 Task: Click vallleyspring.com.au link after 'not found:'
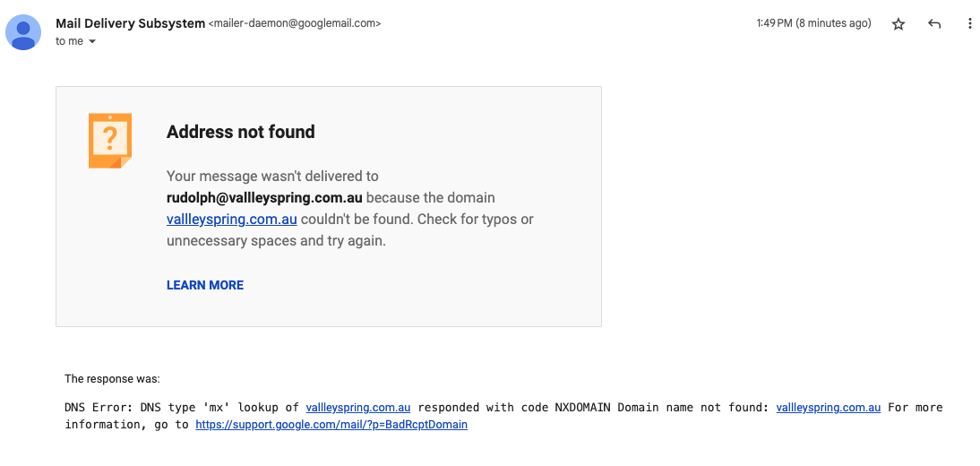[x=829, y=408]
